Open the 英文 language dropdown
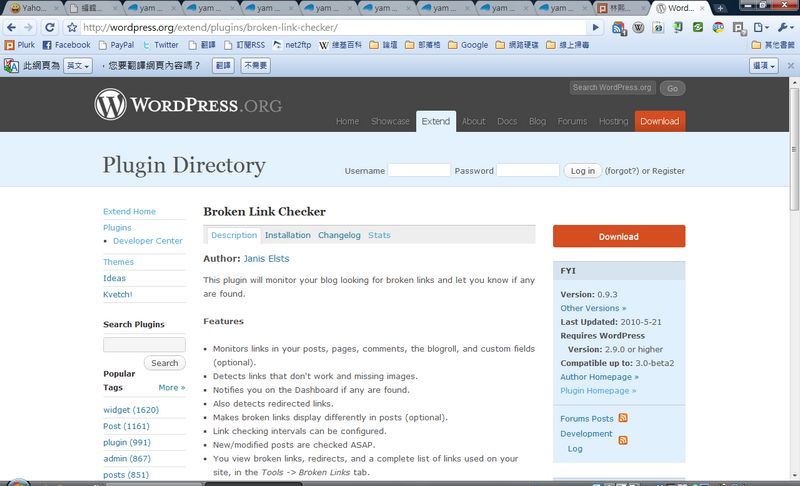The image size is (800, 486). point(78,65)
